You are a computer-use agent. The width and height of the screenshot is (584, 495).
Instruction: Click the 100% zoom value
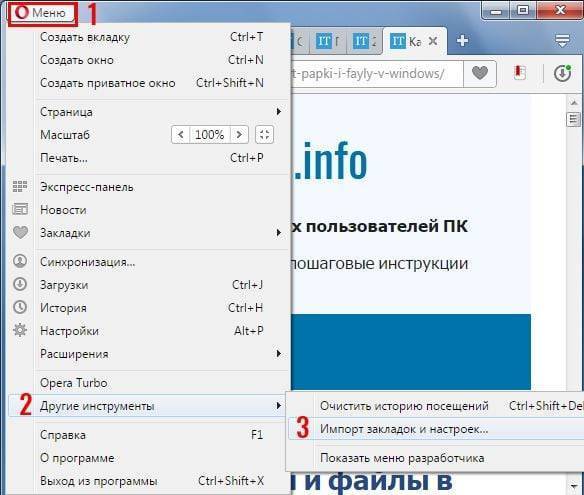click(x=210, y=134)
